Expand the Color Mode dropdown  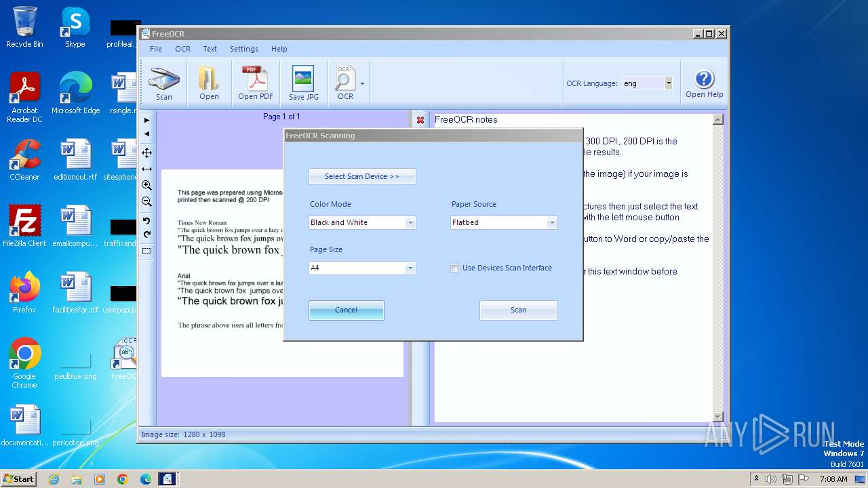click(410, 222)
